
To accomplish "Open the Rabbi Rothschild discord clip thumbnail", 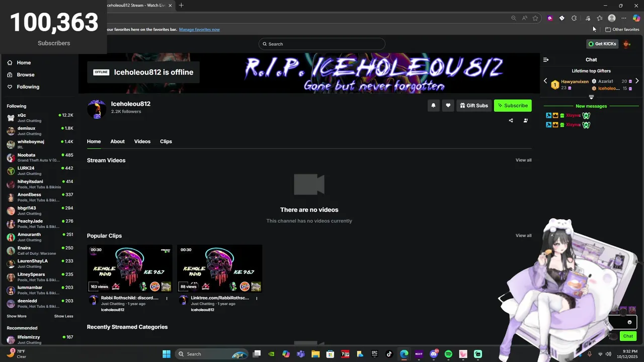I will point(130,268).
